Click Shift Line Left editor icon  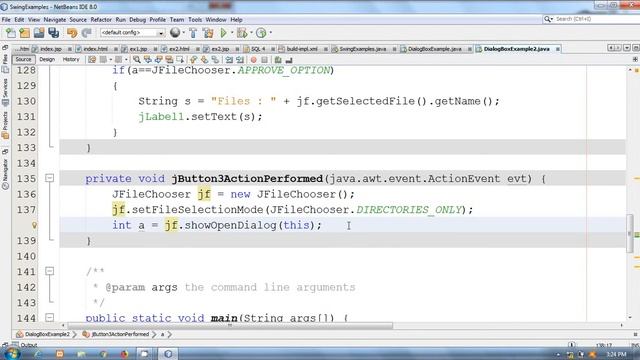point(229,60)
